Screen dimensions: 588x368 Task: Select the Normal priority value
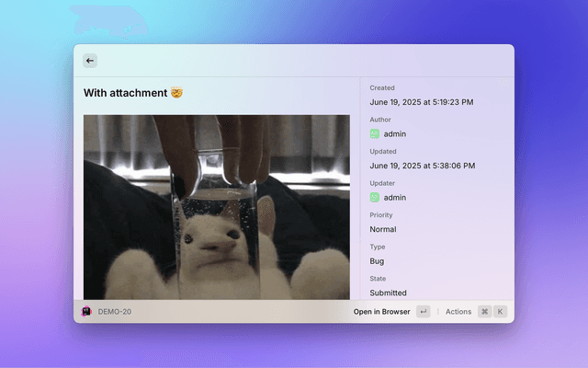click(383, 229)
